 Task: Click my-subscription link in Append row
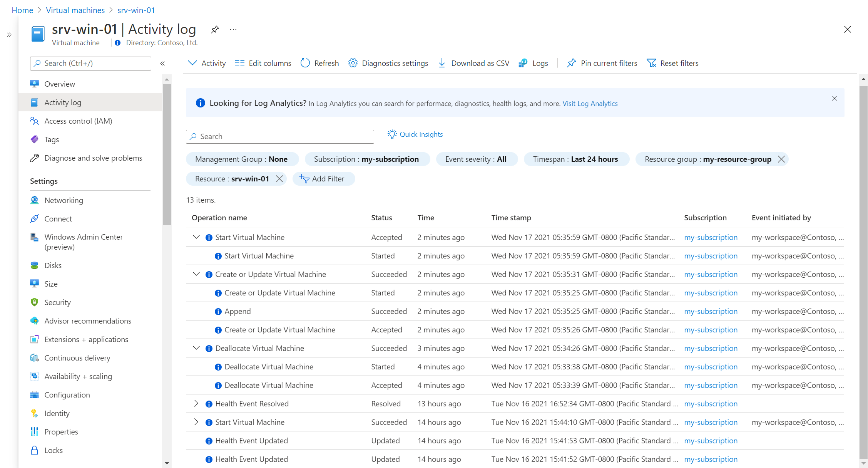click(x=711, y=311)
